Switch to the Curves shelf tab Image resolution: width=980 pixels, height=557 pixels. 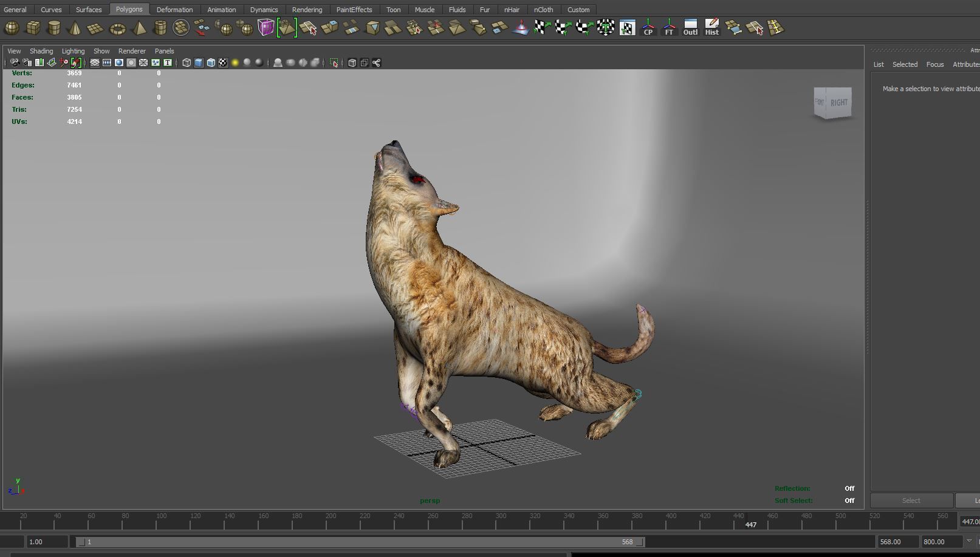(x=51, y=10)
